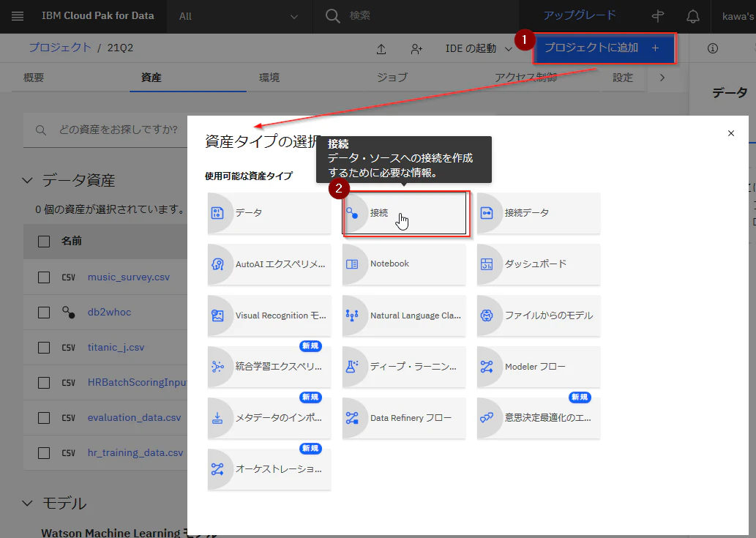Select the メタデータのインポート tile
The height and width of the screenshot is (538, 756).
point(269,418)
